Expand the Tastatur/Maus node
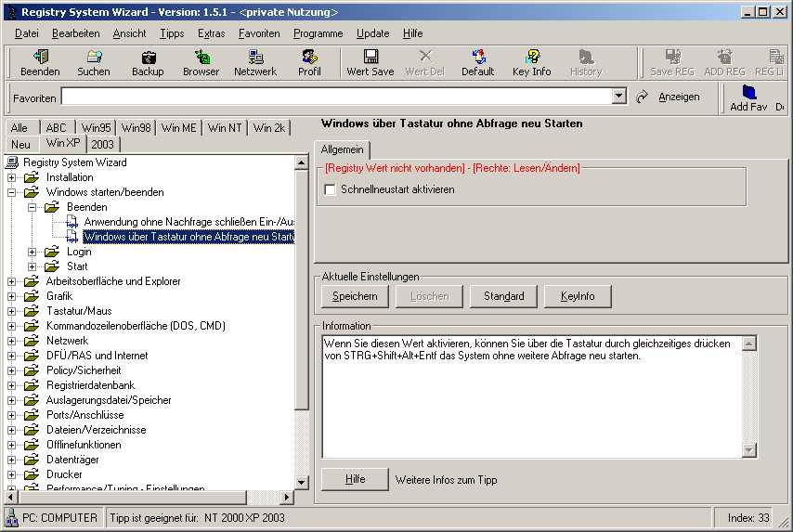The width and height of the screenshot is (793, 532). point(12,311)
